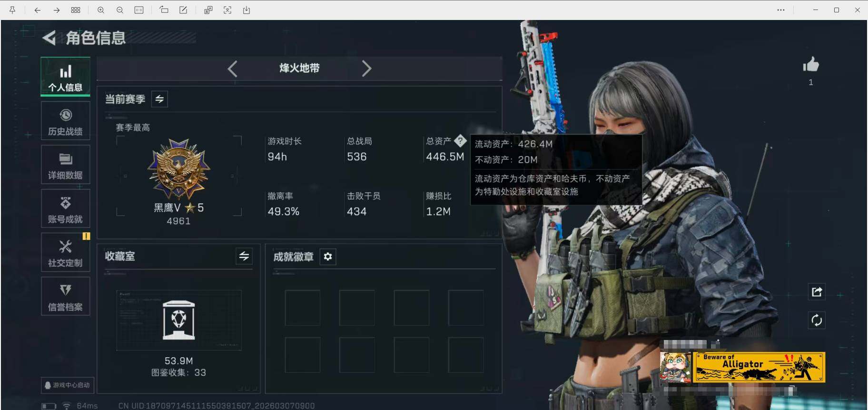Refresh the character model view
The width and height of the screenshot is (868, 410).
(x=817, y=320)
